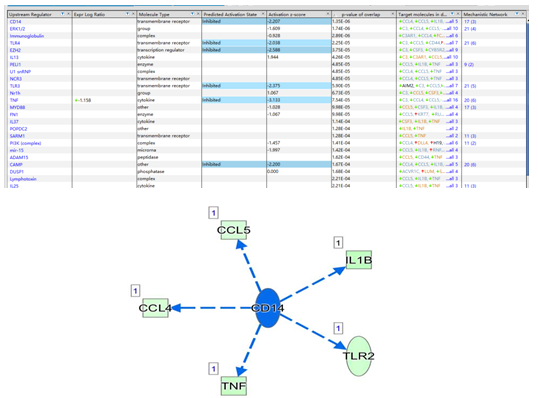This screenshot has width=538, height=398.
Task: Open the Molecule Type column filter
Action: (x=192, y=14)
